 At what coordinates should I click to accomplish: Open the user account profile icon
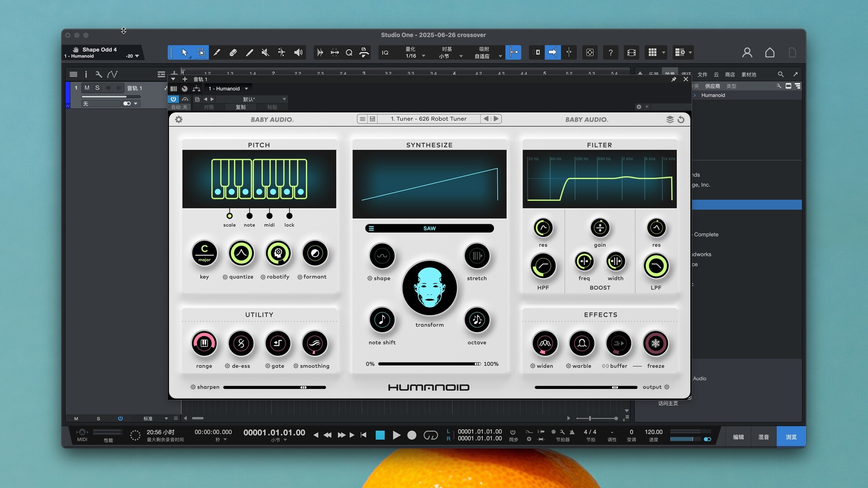tap(747, 52)
